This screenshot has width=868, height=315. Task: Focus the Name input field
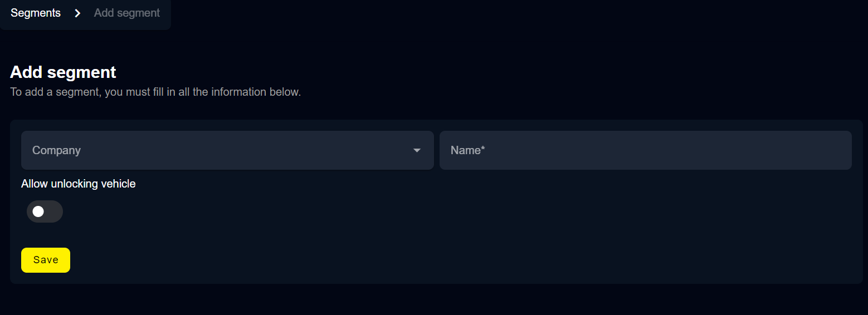[x=645, y=150]
